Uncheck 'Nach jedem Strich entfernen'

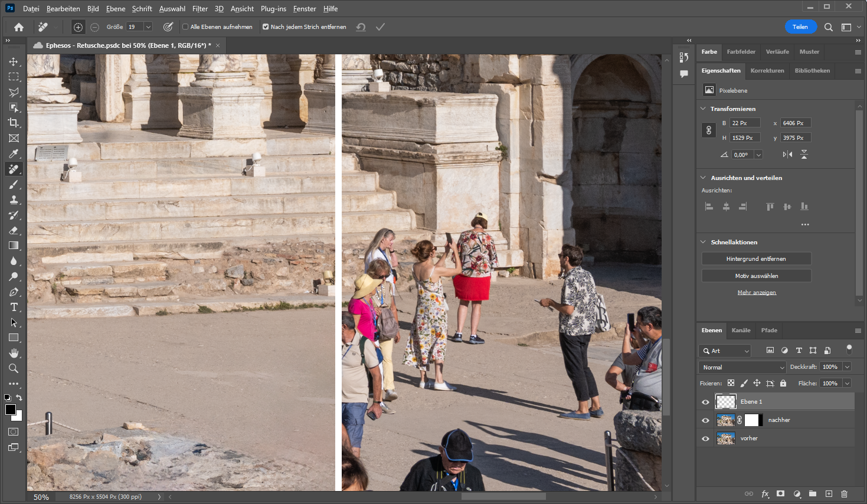(266, 27)
